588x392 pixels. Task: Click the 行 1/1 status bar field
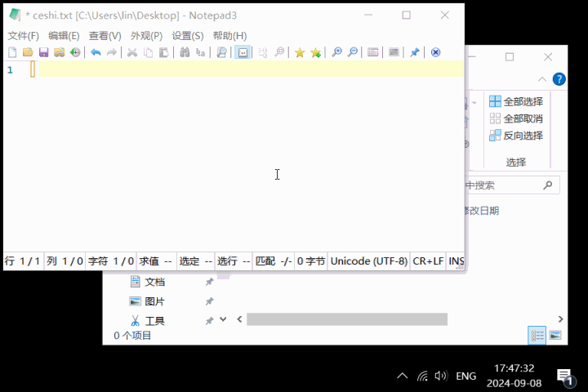(23, 261)
